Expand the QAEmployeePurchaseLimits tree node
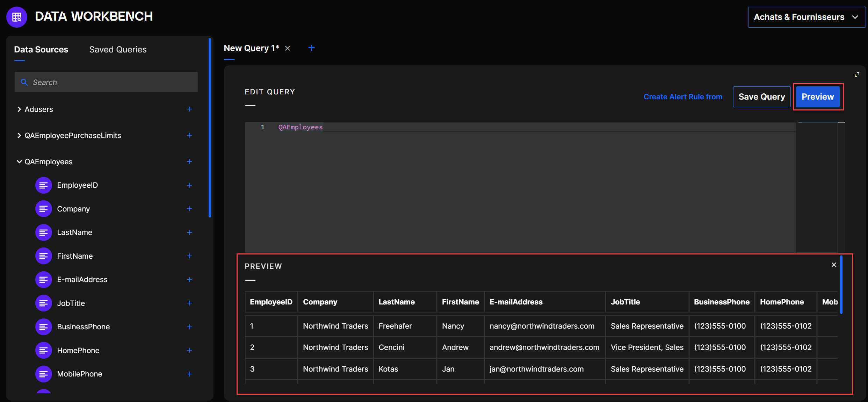Screen dimensions: 868x402 [19, 135]
